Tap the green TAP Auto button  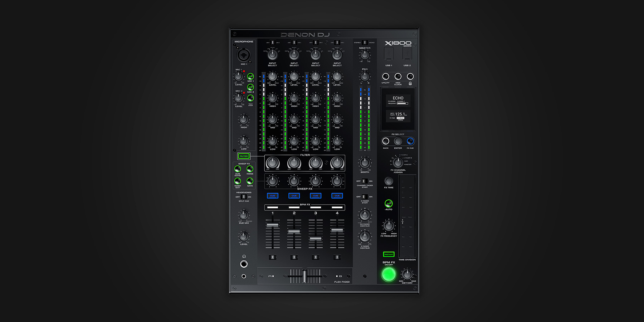(389, 204)
